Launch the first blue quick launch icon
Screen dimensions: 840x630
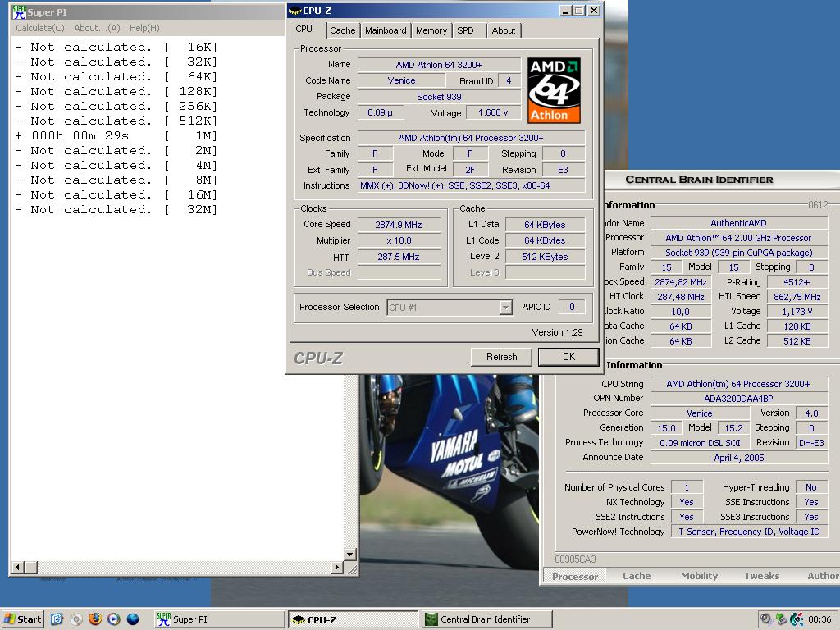pos(57,619)
